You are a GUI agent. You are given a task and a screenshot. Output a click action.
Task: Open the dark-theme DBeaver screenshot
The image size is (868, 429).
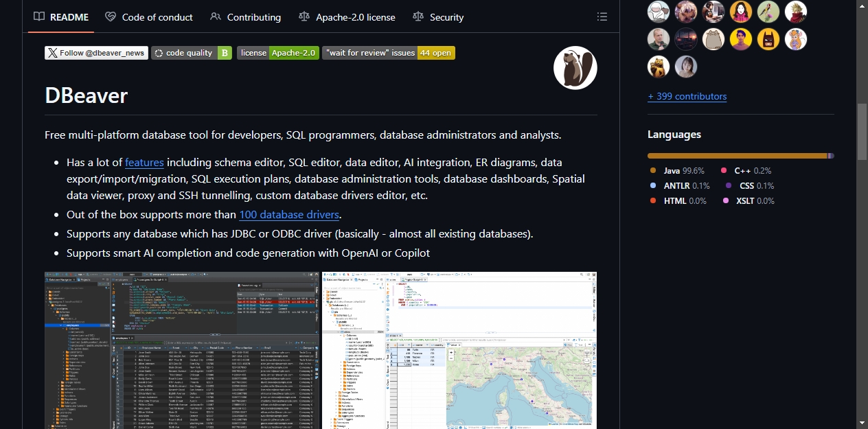182,350
